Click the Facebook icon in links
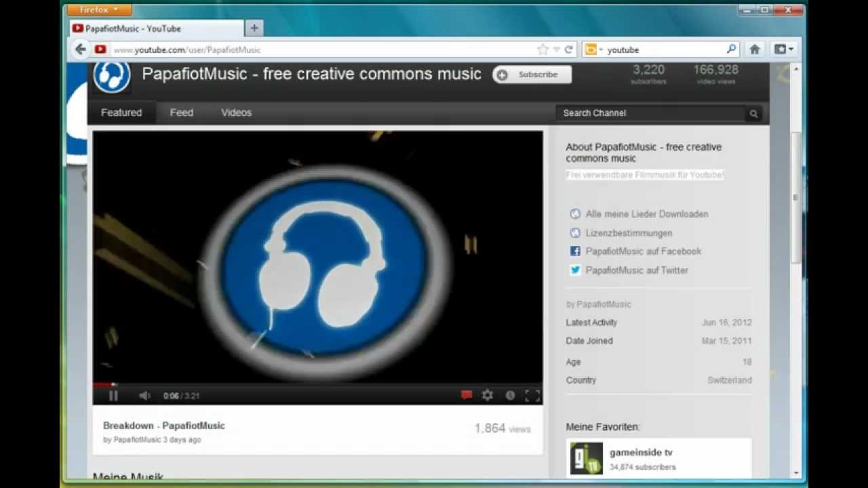Screen dimensions: 868x488 (575, 251)
